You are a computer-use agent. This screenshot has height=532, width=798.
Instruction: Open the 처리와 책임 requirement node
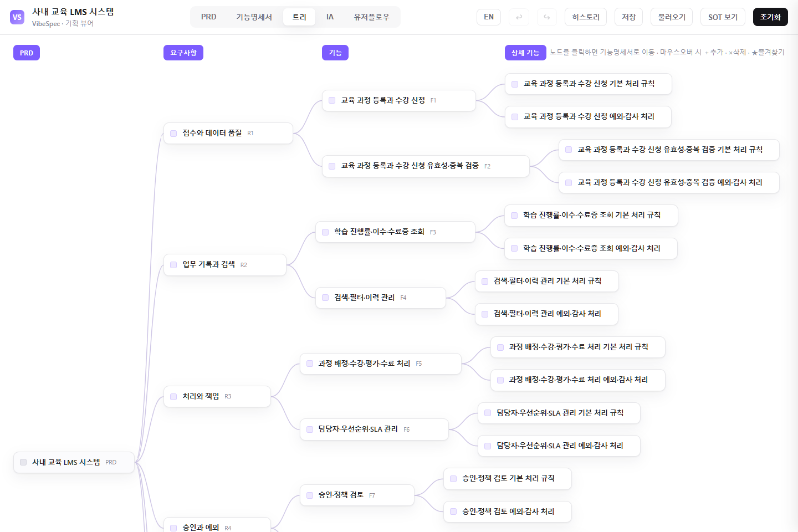217,397
